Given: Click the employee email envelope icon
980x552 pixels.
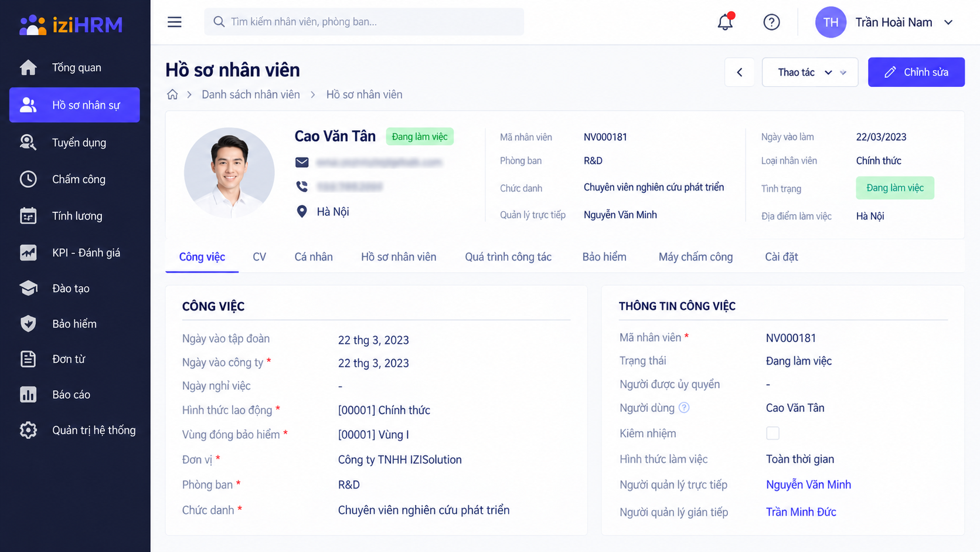Looking at the screenshot, I should click(x=302, y=162).
